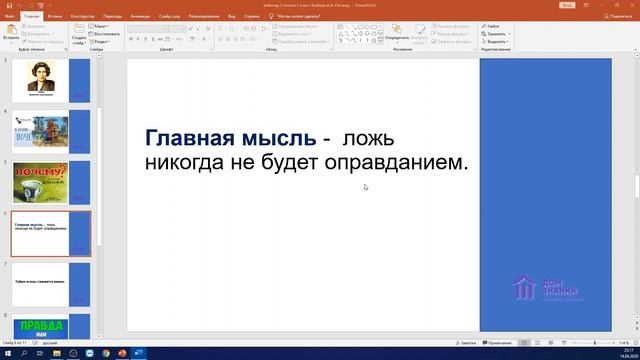Image resolution: width=640 pixels, height=360 pixels.
Task: Open Notes (Заметки) pane from status bar
Action: click(466, 343)
